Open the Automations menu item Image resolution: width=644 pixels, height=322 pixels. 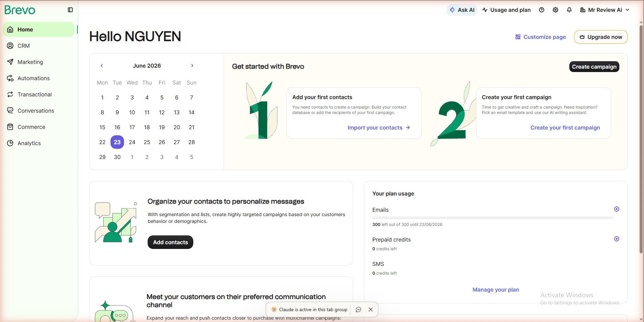pyautogui.click(x=39, y=78)
